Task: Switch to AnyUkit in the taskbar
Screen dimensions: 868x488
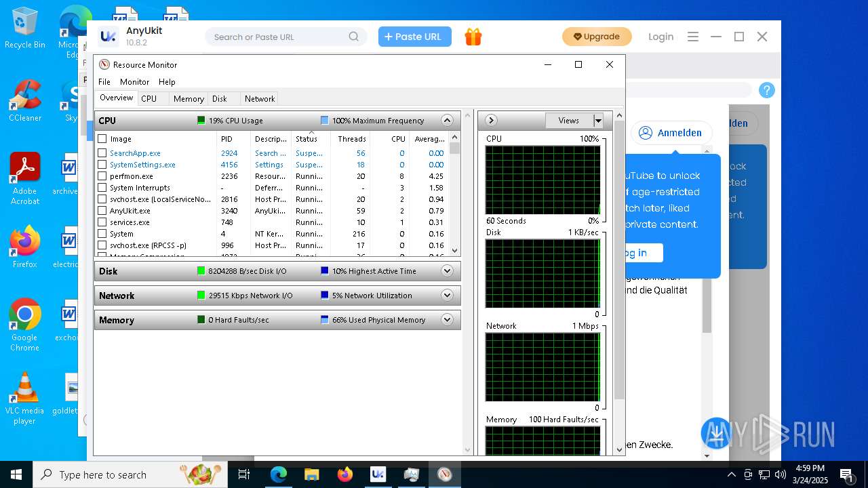Action: 378,474
